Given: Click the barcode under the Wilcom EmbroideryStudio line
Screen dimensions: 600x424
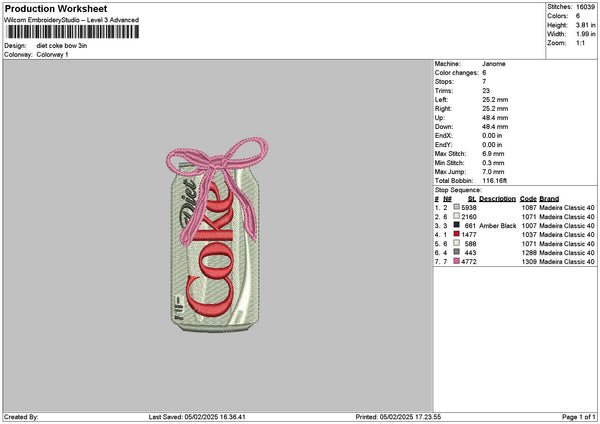Looking at the screenshot, I should coord(72,32).
